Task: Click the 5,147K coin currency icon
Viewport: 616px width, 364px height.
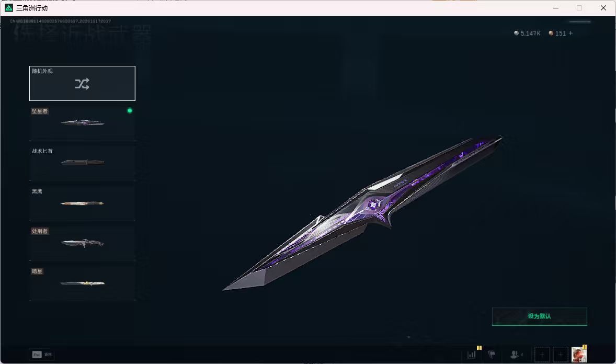Action: [516, 33]
